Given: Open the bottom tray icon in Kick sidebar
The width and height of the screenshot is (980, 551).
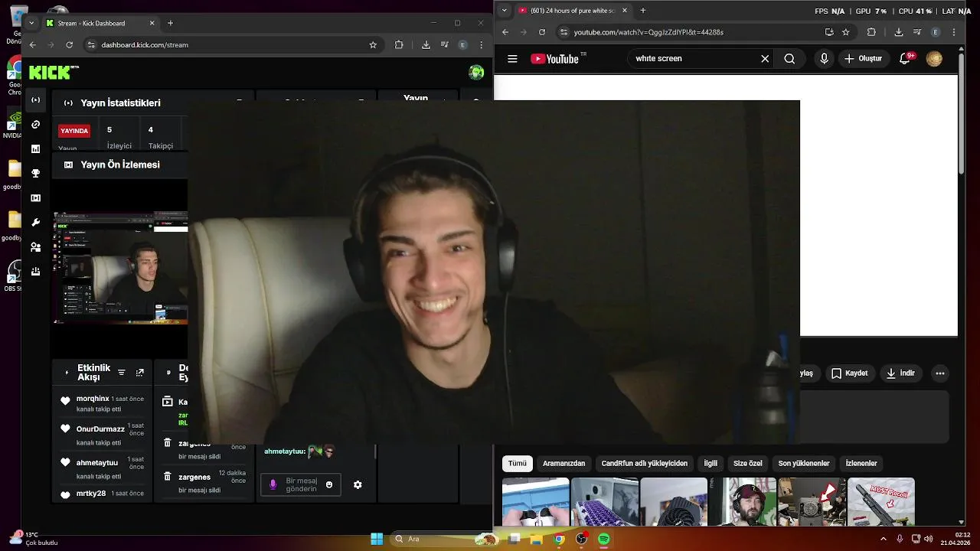Looking at the screenshot, I should pyautogui.click(x=35, y=272).
